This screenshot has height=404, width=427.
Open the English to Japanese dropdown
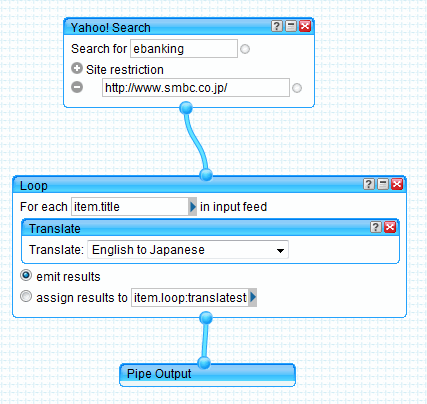pos(188,250)
